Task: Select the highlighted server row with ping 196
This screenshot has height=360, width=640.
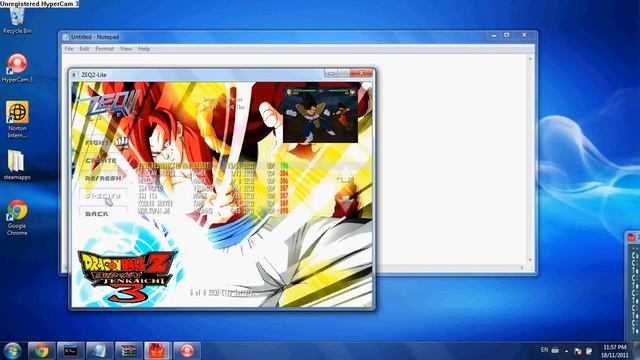Action: coord(213,166)
